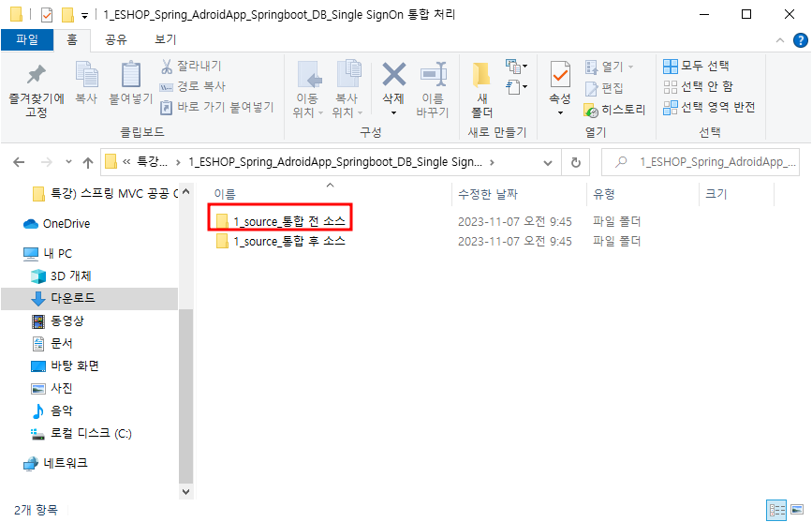Click 선택 영역 반전 (Invert selection)
812x522 pixels.
pyautogui.click(x=709, y=107)
